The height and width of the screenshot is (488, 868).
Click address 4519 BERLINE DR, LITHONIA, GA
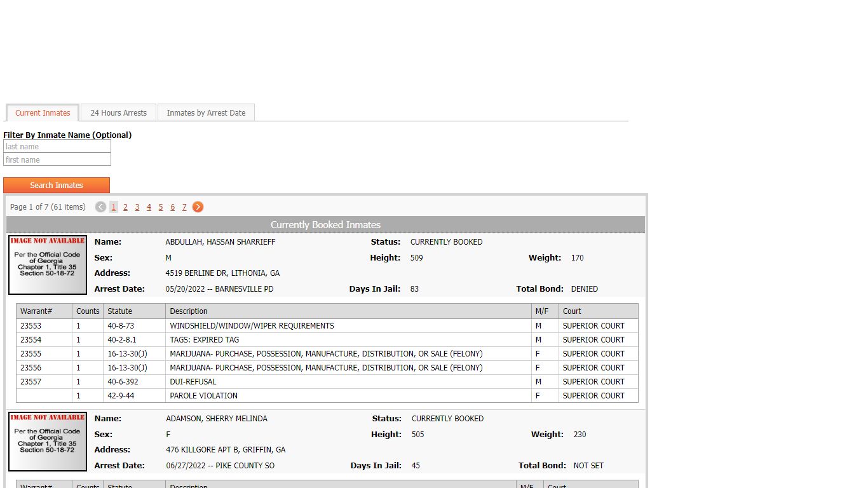(222, 273)
